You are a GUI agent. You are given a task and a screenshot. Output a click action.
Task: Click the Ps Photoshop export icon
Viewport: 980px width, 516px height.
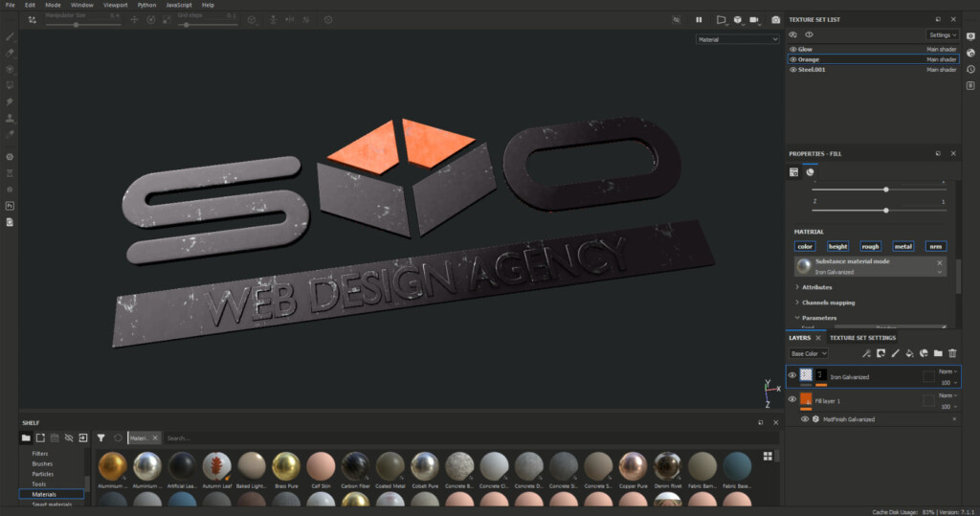(x=10, y=206)
